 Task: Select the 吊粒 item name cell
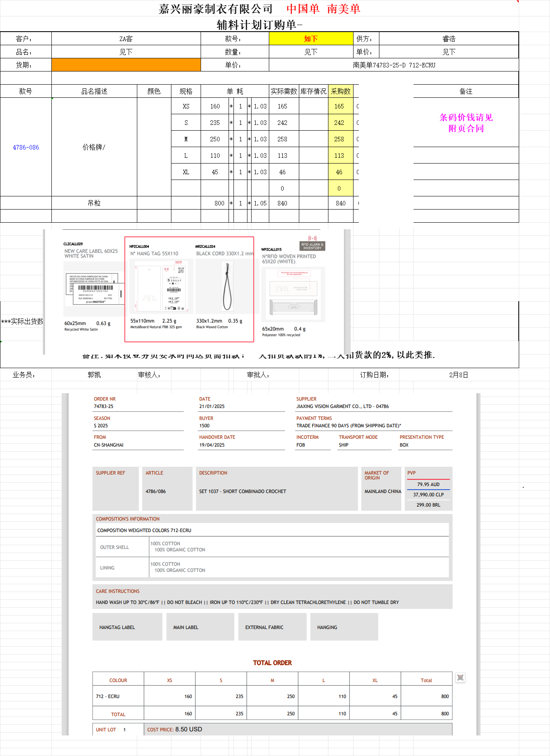click(94, 203)
